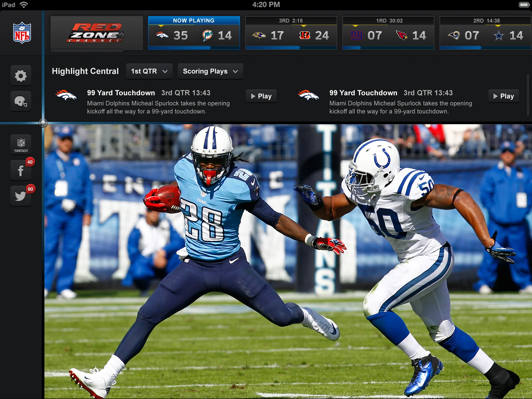Open Twitter feed with 80 notifications
Image resolution: width=532 pixels, height=399 pixels.
tap(21, 195)
